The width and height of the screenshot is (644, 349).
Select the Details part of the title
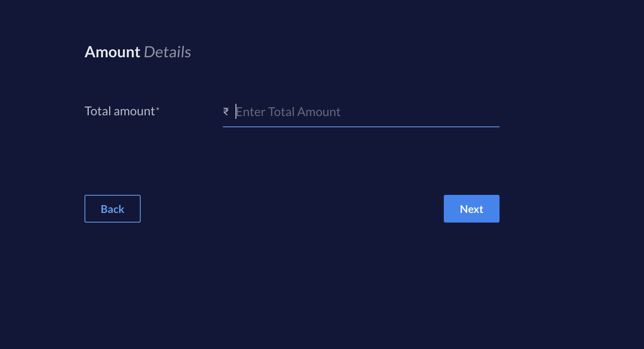click(x=168, y=52)
